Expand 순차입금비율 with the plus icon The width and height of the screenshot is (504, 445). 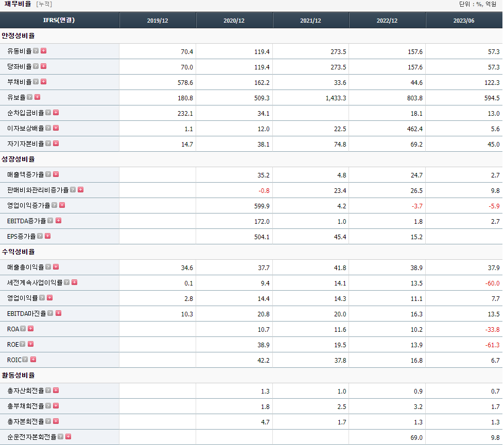coord(56,113)
